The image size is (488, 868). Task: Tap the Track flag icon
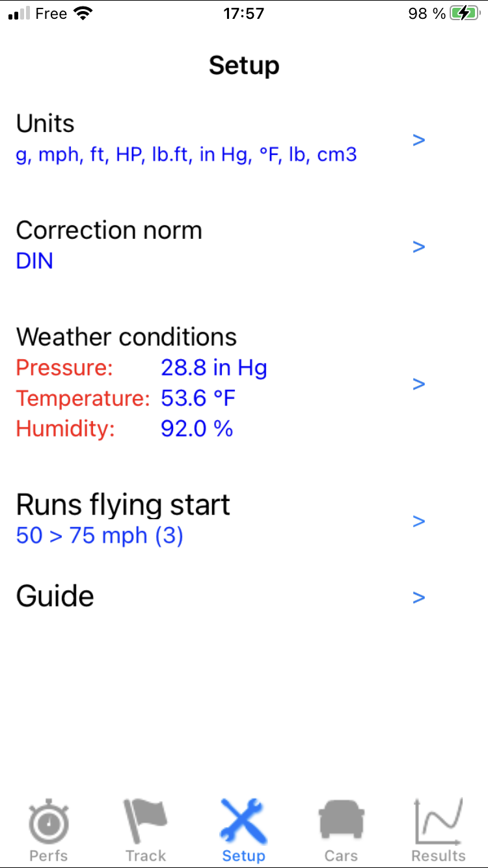[x=146, y=822]
